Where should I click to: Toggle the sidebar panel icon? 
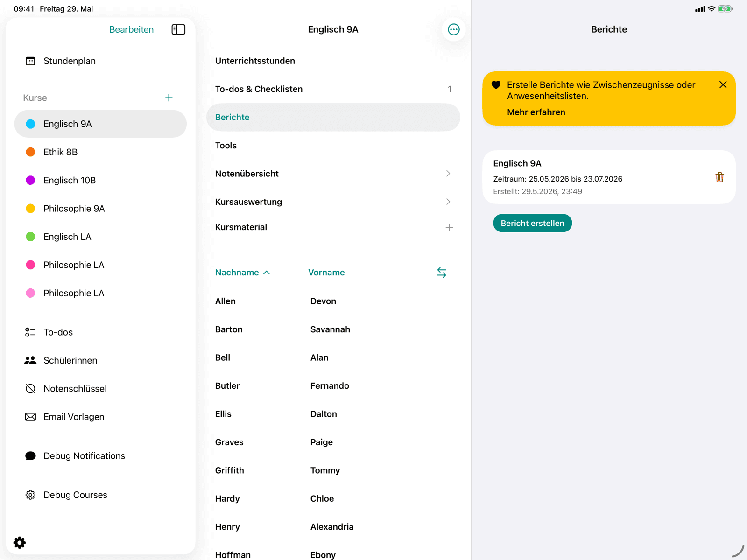178,29
